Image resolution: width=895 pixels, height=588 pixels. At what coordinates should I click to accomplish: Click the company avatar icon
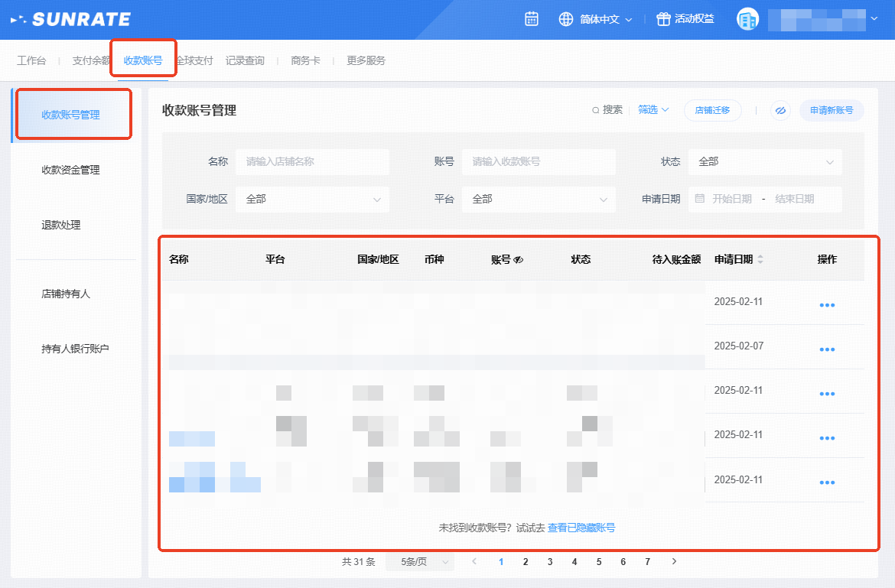click(x=747, y=20)
